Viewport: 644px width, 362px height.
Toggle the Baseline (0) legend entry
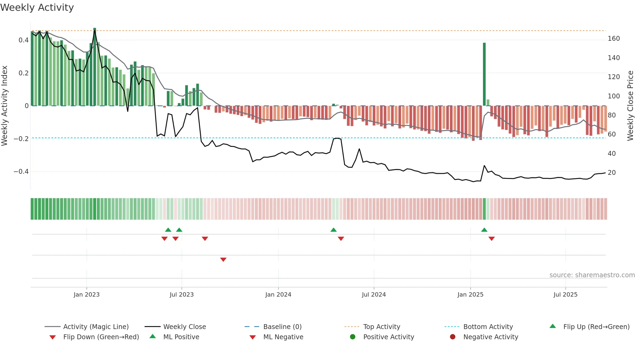point(273,327)
